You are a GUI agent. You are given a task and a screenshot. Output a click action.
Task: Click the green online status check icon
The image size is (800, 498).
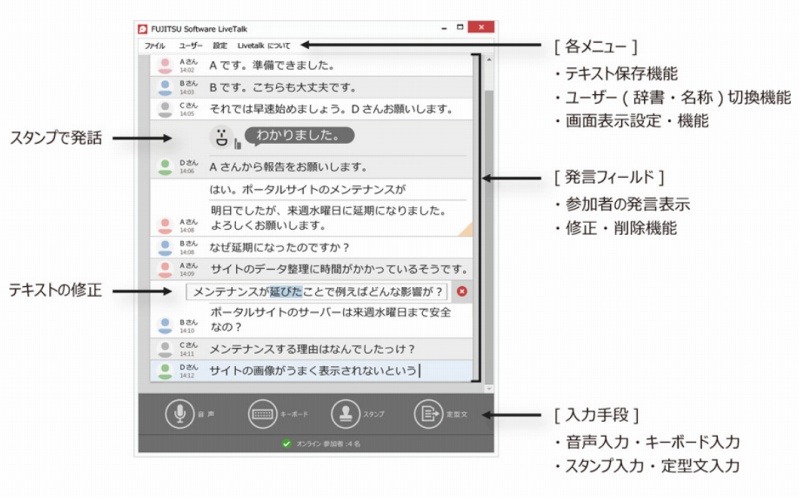click(x=286, y=443)
